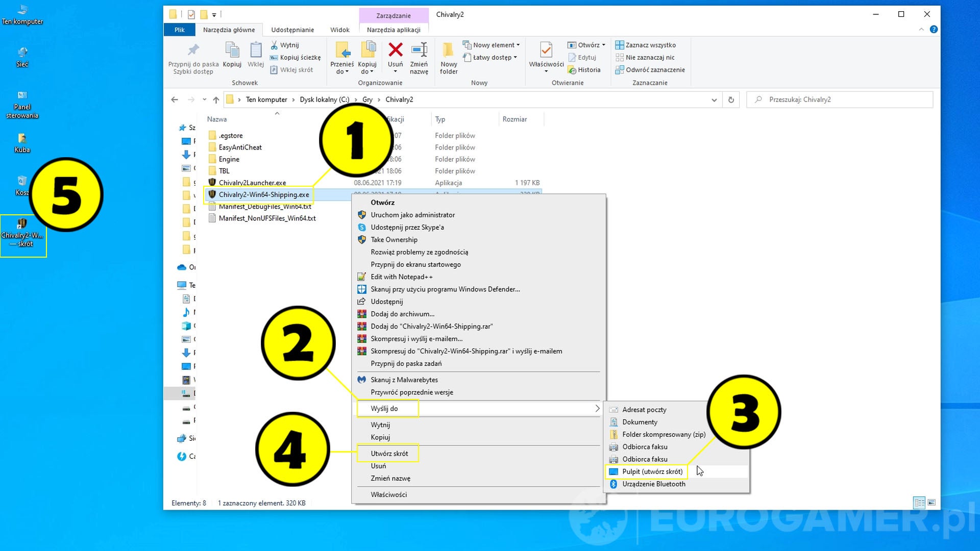Viewport: 980px width, 551px height.
Task: Click the Refresh button beside the address bar
Action: (731, 99)
